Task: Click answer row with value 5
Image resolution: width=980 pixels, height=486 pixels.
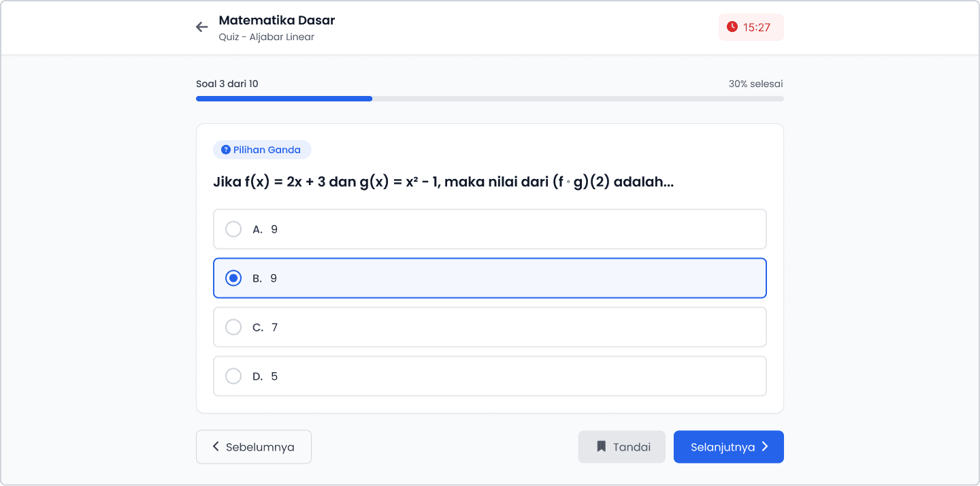Action: click(x=490, y=376)
